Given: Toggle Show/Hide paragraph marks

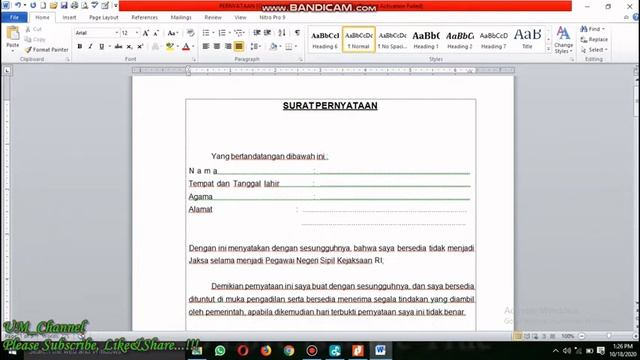Looking at the screenshot, I should pos(297,33).
